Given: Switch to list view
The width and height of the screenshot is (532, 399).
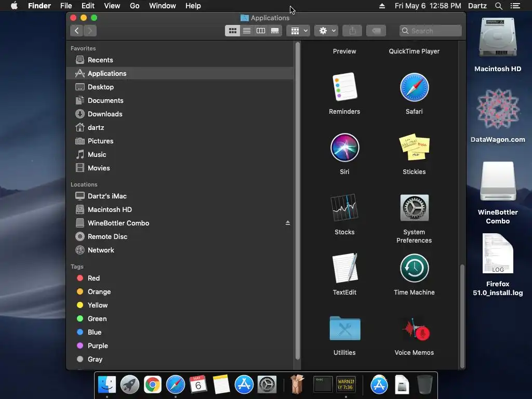Looking at the screenshot, I should pos(247,31).
